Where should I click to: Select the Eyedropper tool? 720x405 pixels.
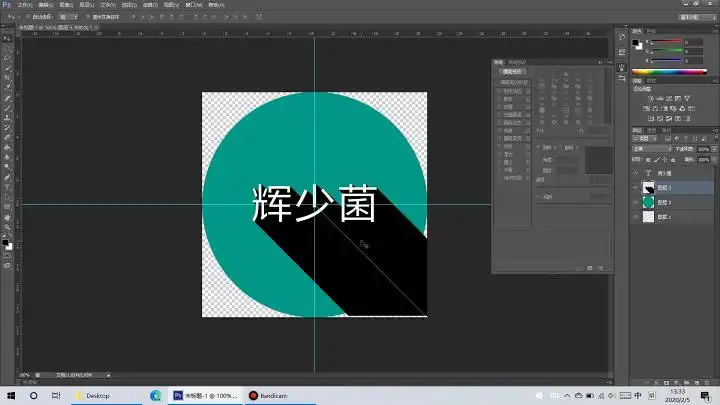7,87
